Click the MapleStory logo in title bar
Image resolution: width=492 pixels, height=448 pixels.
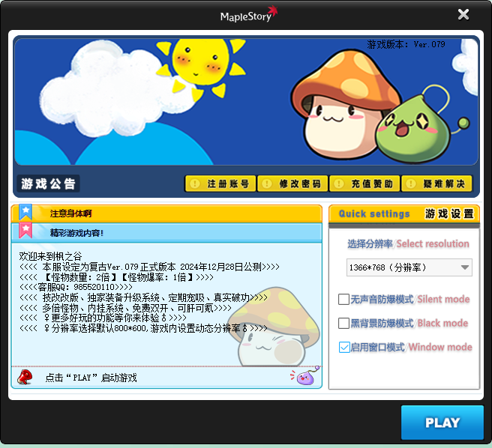[x=249, y=14]
